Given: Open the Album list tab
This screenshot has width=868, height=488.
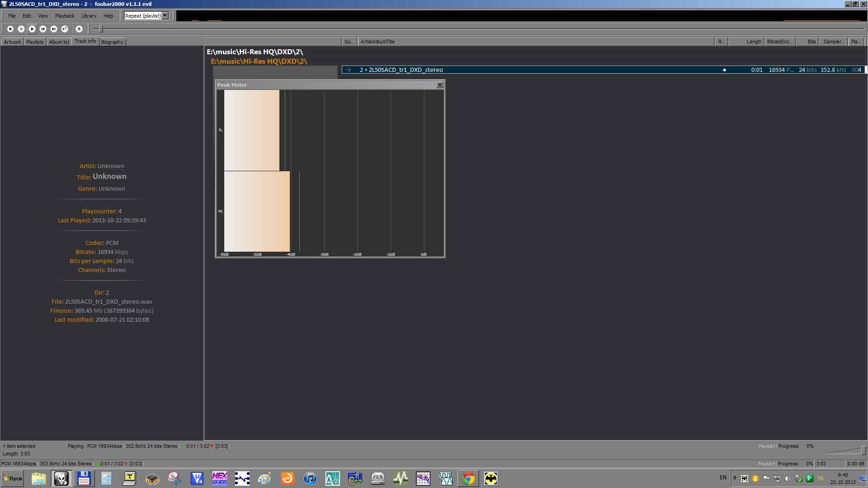Looking at the screenshot, I should (59, 42).
